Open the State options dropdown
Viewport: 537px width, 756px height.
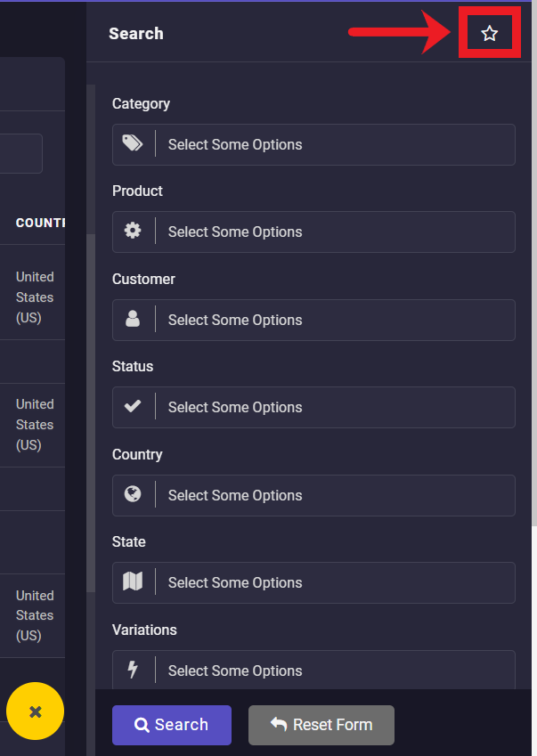pos(334,582)
